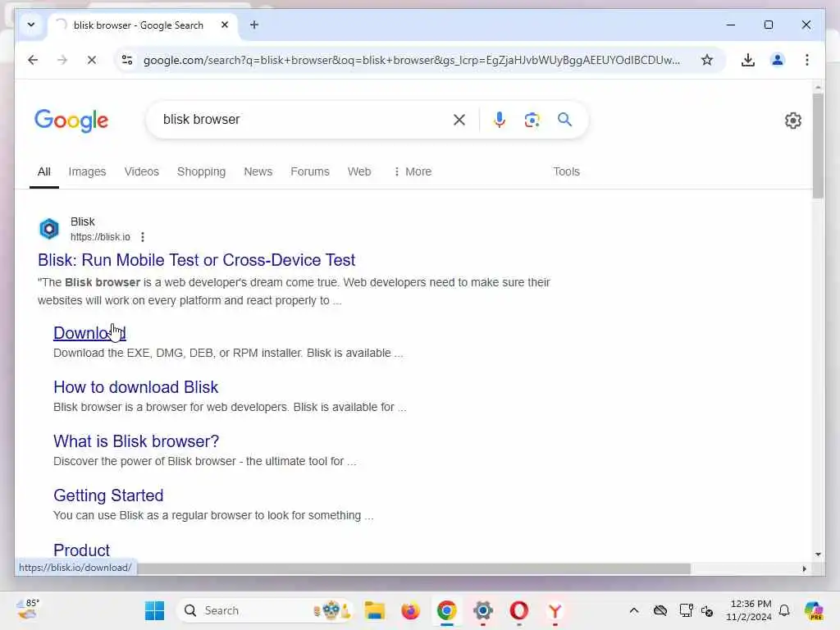Viewport: 840px width, 630px height.
Task: Open the Download sitelink
Action: (89, 333)
